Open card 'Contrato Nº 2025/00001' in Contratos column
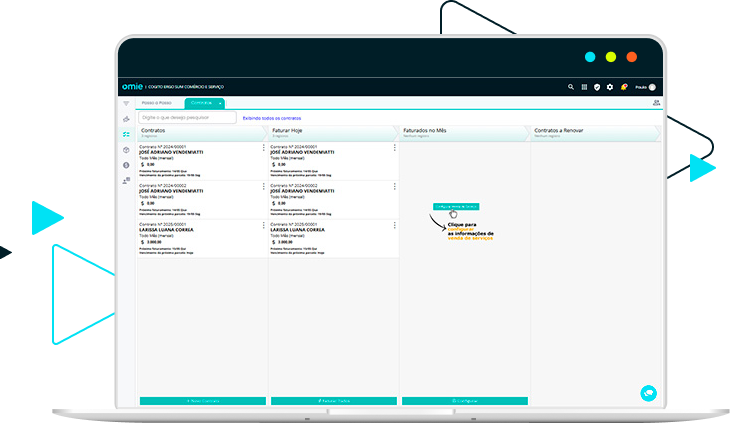 (x=203, y=239)
